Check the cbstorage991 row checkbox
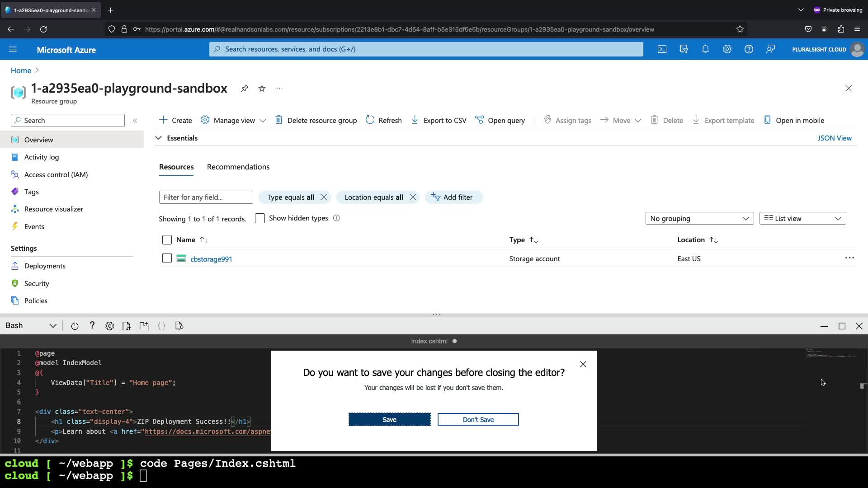The height and width of the screenshot is (488, 868). [x=167, y=258]
